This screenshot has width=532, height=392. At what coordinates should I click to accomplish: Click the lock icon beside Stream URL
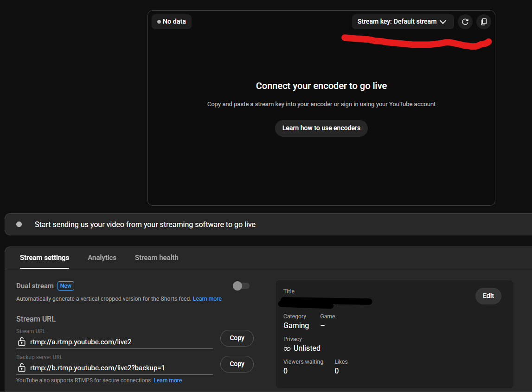(x=21, y=341)
